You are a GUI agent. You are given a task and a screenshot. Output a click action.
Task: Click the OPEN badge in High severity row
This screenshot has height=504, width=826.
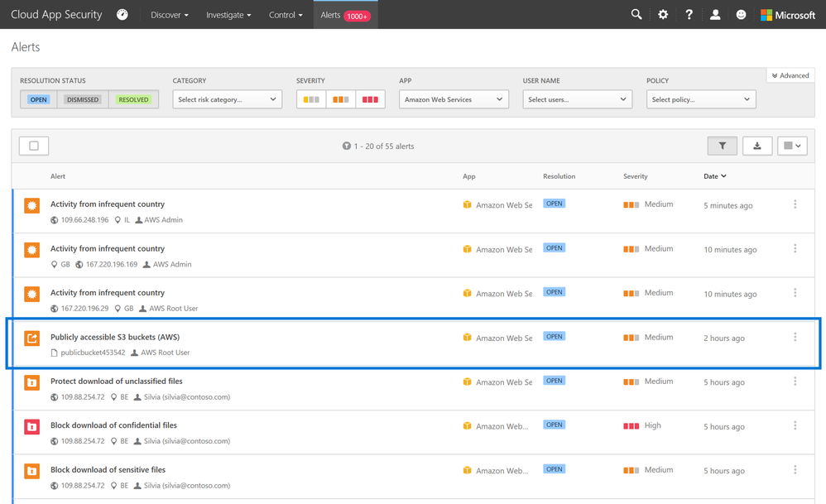pos(555,425)
